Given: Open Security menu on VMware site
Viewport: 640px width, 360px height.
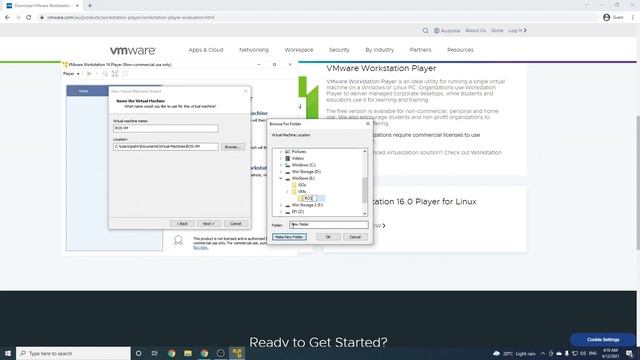Looking at the screenshot, I should pyautogui.click(x=339, y=50).
